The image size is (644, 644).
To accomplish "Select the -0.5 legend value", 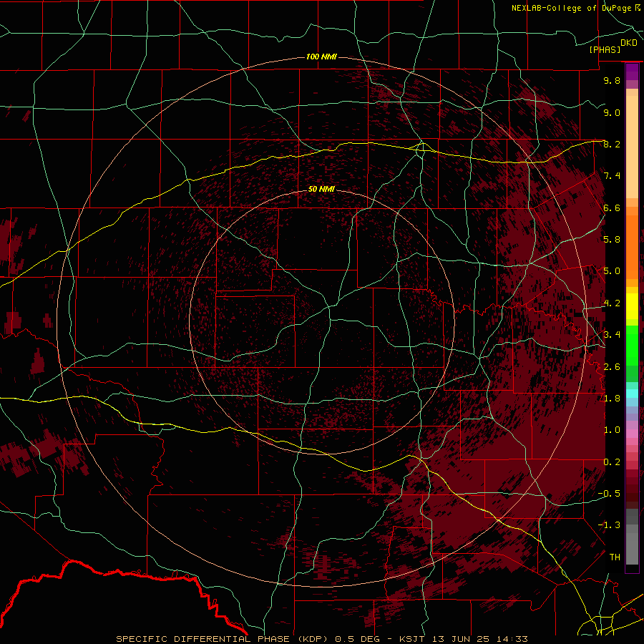I will point(609,494).
